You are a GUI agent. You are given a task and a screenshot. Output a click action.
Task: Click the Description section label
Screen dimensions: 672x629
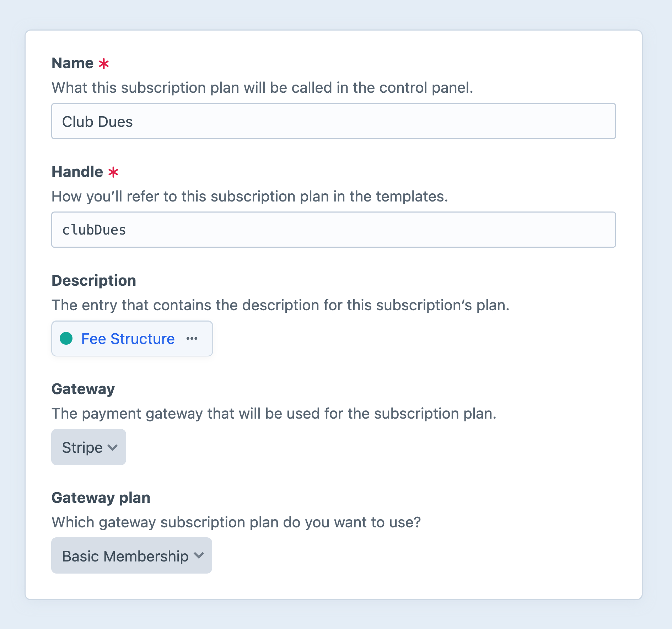point(93,280)
